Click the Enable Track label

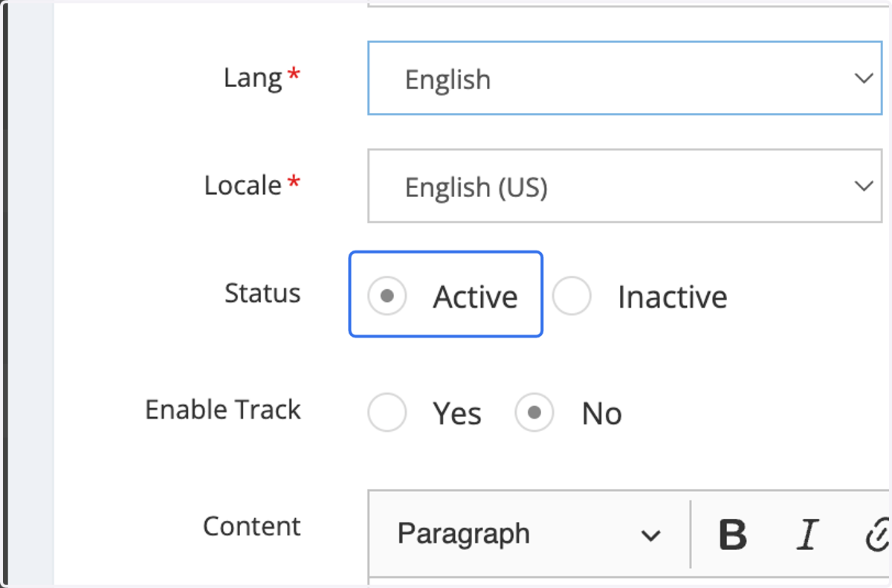pyautogui.click(x=223, y=410)
